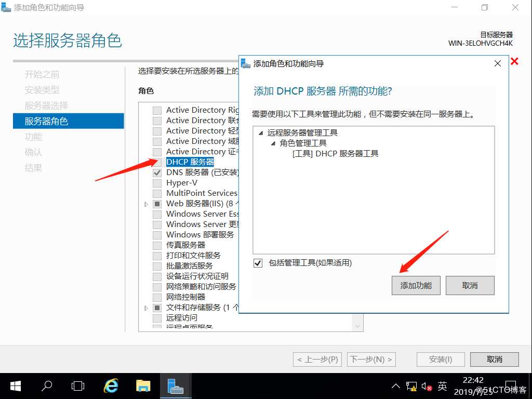Check the MultiPoint Services role checkbox

(157, 193)
